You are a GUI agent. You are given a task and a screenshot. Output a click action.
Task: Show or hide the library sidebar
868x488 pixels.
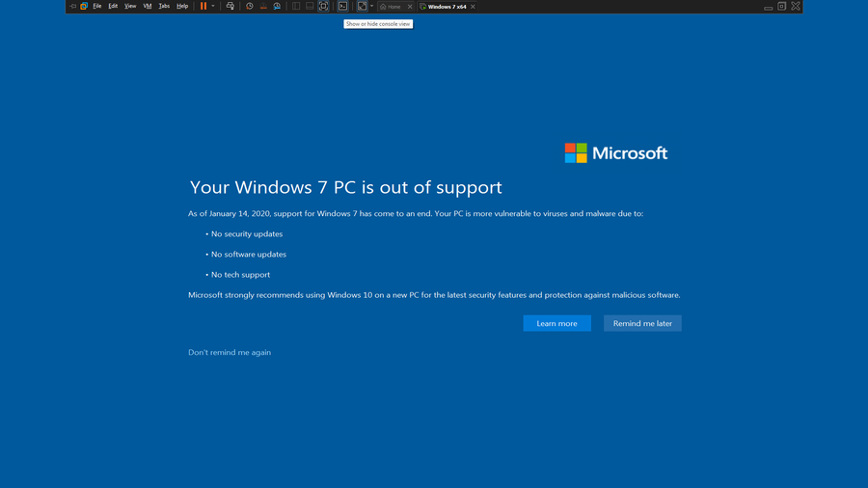click(296, 6)
